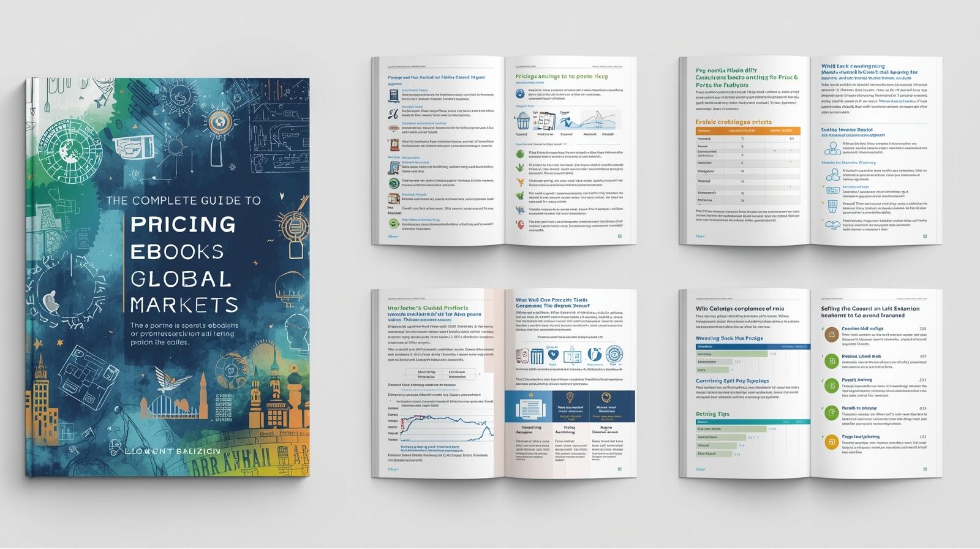
Task: Click the word 'MARKETS' on the cover
Action: click(184, 305)
